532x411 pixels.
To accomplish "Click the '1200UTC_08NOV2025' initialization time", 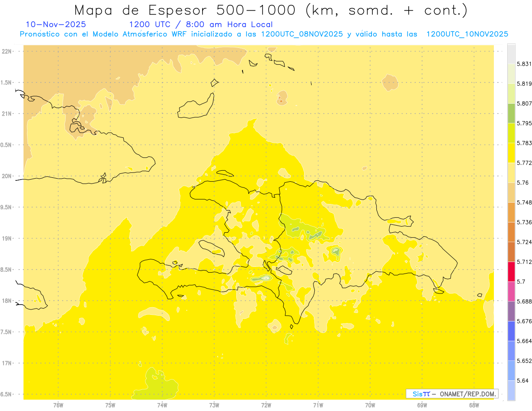I will point(302,34).
